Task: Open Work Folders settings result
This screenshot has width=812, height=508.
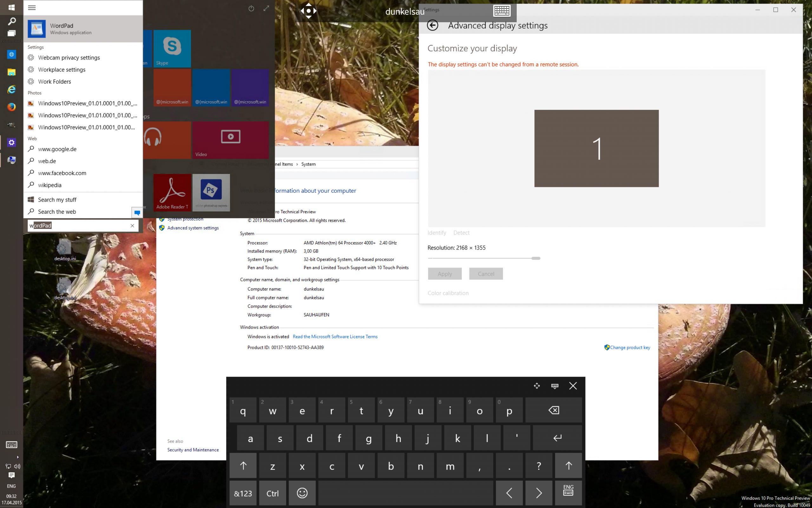Action: tap(83, 82)
